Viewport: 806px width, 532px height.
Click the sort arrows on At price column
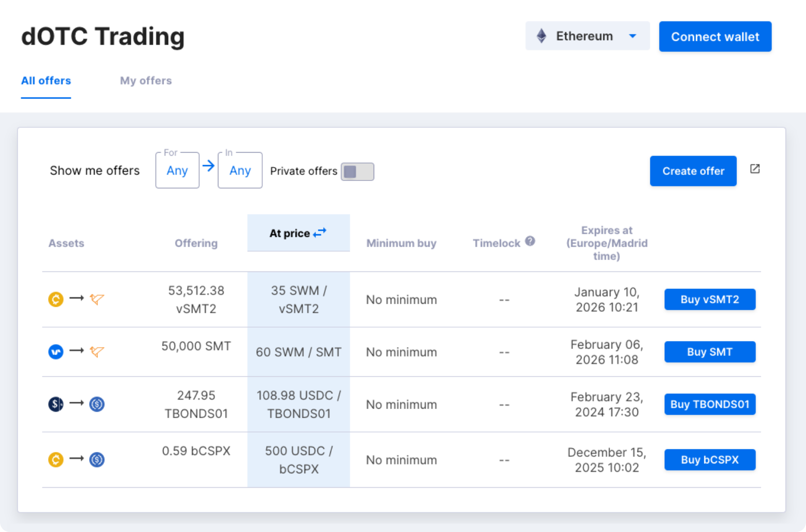pos(320,232)
